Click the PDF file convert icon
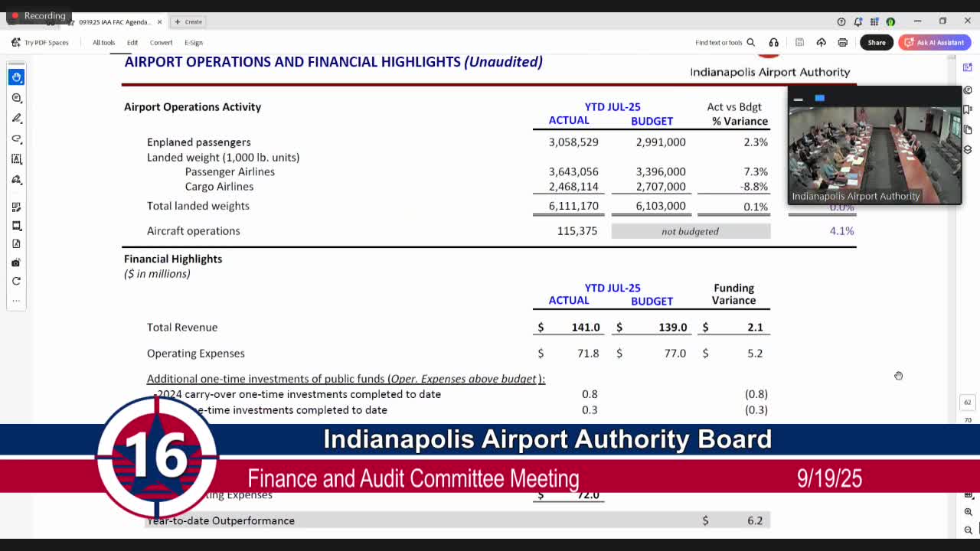The height and width of the screenshot is (551, 980). click(16, 244)
